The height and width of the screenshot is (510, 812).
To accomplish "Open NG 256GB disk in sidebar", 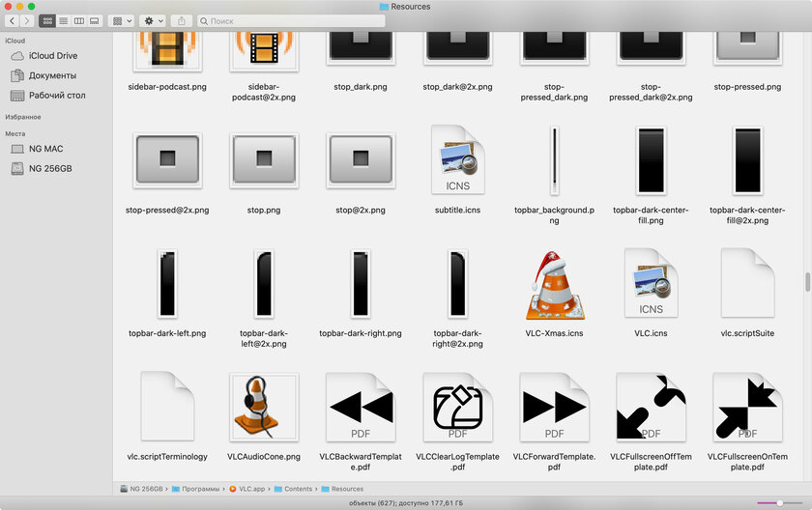I will tap(50, 168).
